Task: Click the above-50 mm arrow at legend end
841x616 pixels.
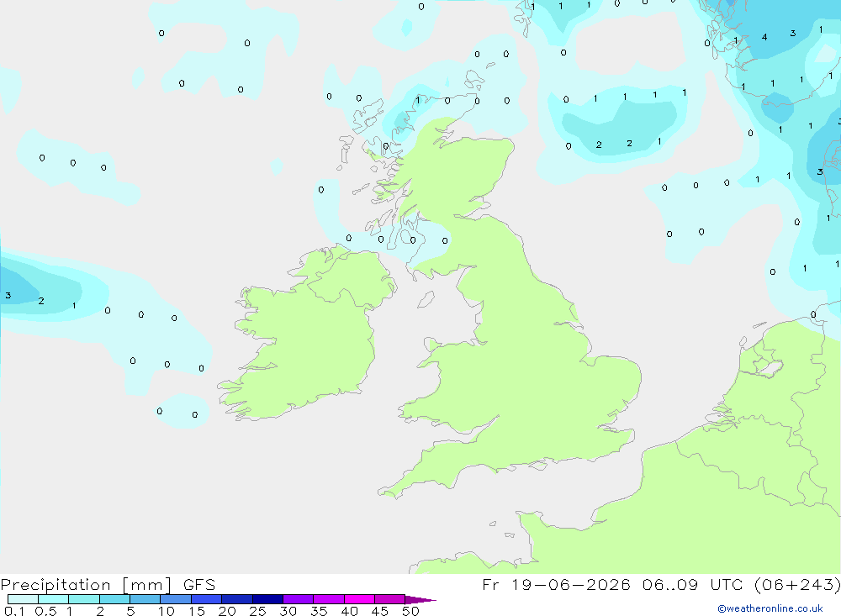Action: [x=420, y=599]
